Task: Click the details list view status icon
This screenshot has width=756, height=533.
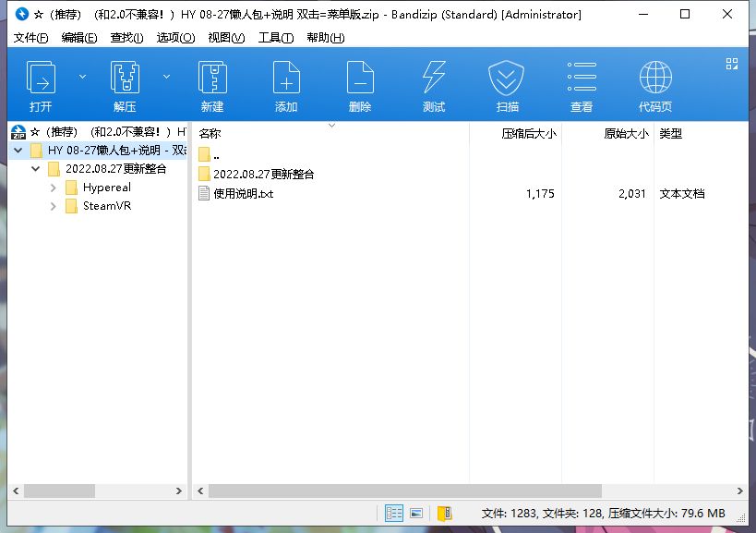Action: pos(394,514)
